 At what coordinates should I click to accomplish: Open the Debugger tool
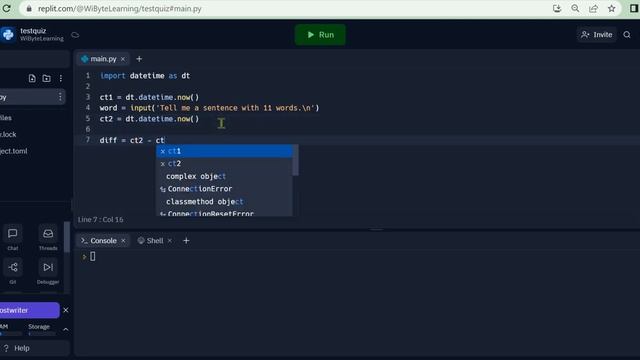click(48, 272)
